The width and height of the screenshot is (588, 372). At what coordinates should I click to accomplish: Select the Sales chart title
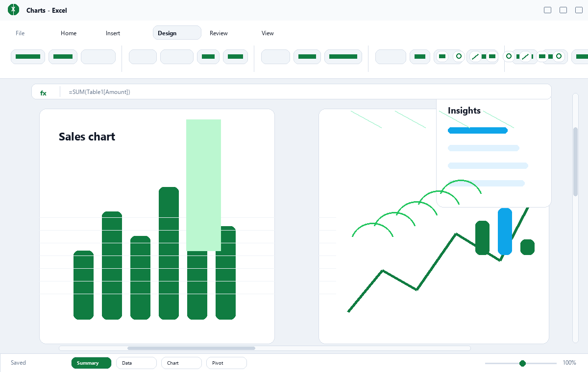pos(87,137)
